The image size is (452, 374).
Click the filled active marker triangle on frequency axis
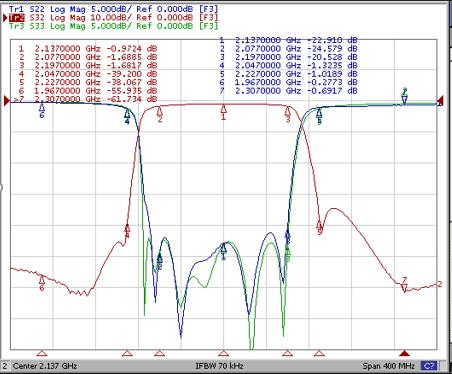tap(404, 353)
